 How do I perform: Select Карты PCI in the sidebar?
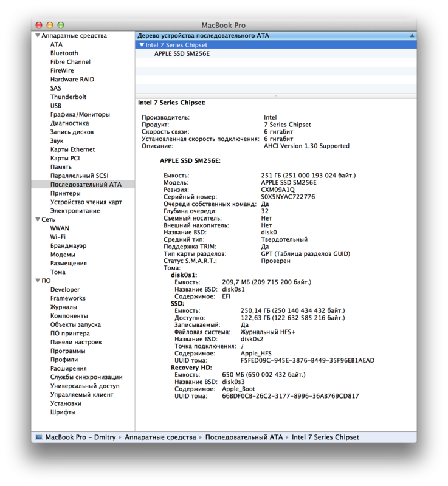coord(65,158)
